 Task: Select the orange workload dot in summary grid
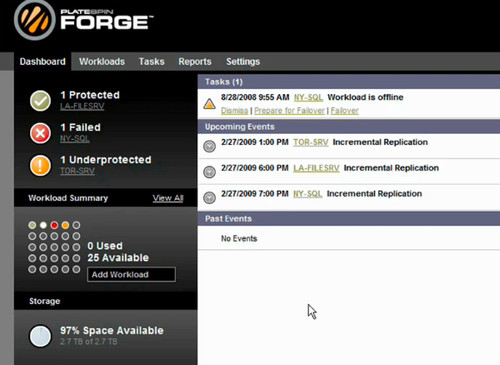click(x=65, y=225)
